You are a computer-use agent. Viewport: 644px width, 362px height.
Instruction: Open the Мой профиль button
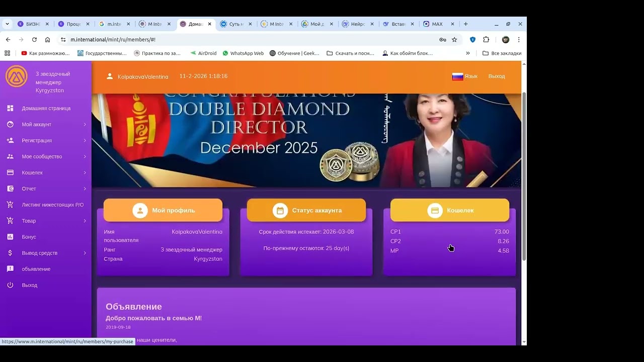pyautogui.click(x=163, y=210)
